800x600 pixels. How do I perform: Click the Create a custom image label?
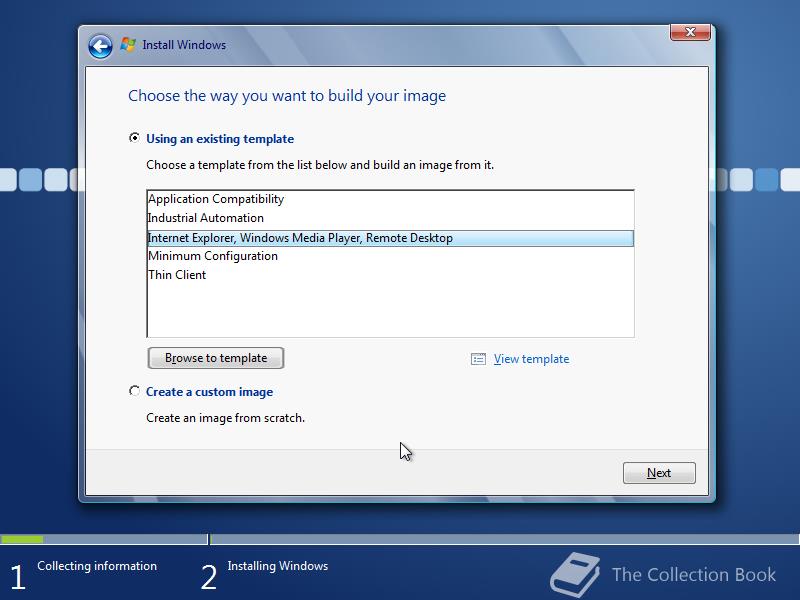pos(209,392)
